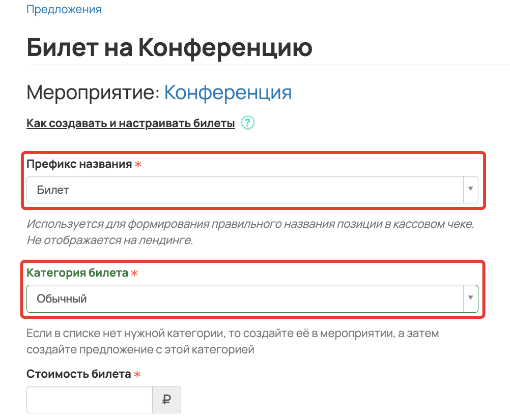Go to the Предложения breadcrumb

click(x=64, y=9)
